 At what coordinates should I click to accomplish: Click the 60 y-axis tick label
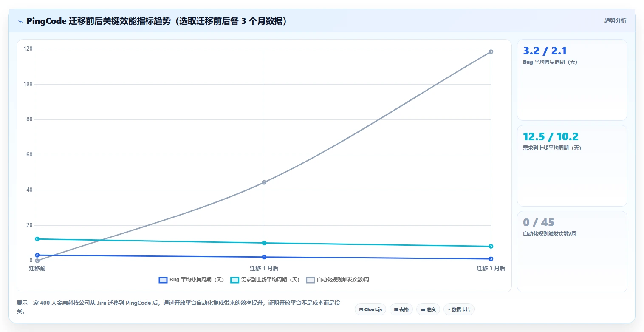(x=29, y=155)
